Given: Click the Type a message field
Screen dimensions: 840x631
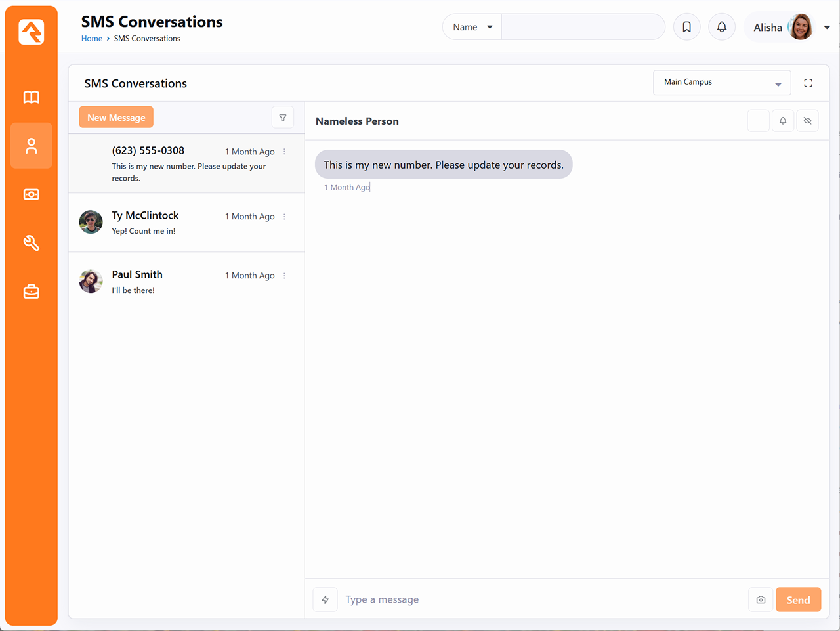Looking at the screenshot, I should pyautogui.click(x=541, y=599).
